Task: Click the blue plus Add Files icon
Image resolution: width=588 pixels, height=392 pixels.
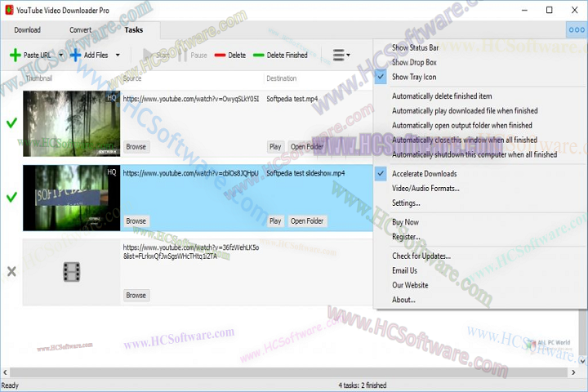Action: 75,56
